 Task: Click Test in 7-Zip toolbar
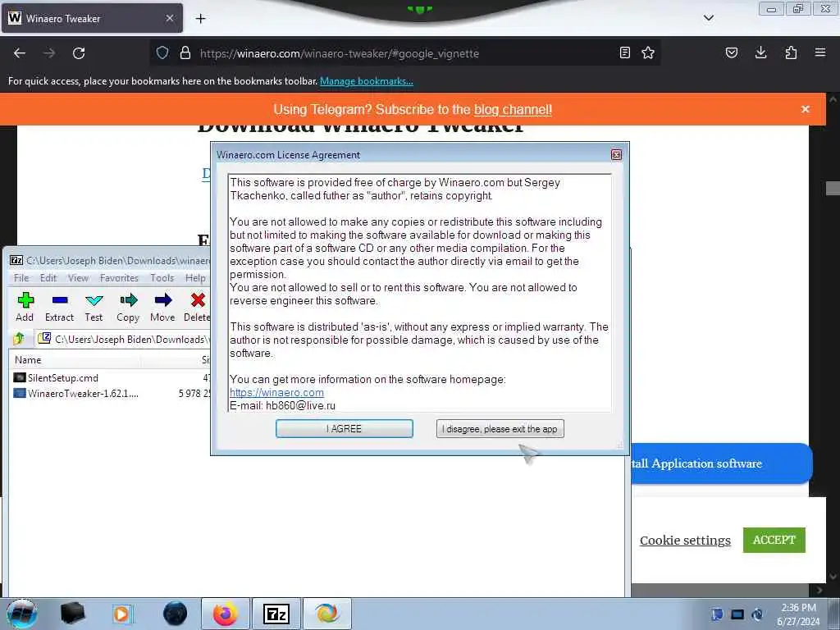[94, 308]
